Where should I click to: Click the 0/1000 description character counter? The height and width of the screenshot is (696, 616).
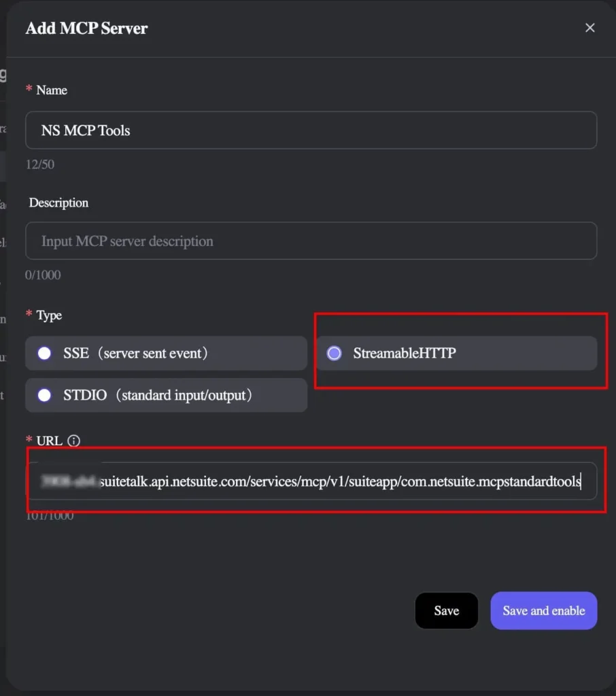click(43, 275)
